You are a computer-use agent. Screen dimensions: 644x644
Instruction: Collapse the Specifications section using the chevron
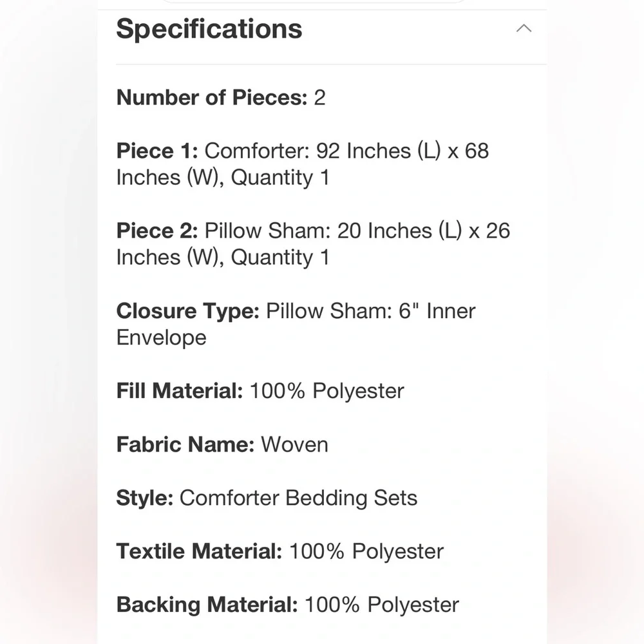point(524,28)
